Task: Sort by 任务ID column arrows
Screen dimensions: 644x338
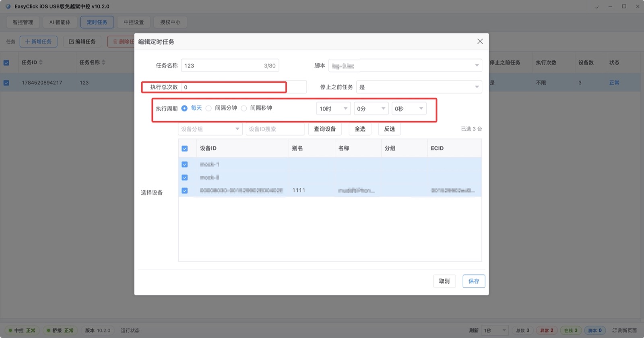Action: (x=41, y=62)
